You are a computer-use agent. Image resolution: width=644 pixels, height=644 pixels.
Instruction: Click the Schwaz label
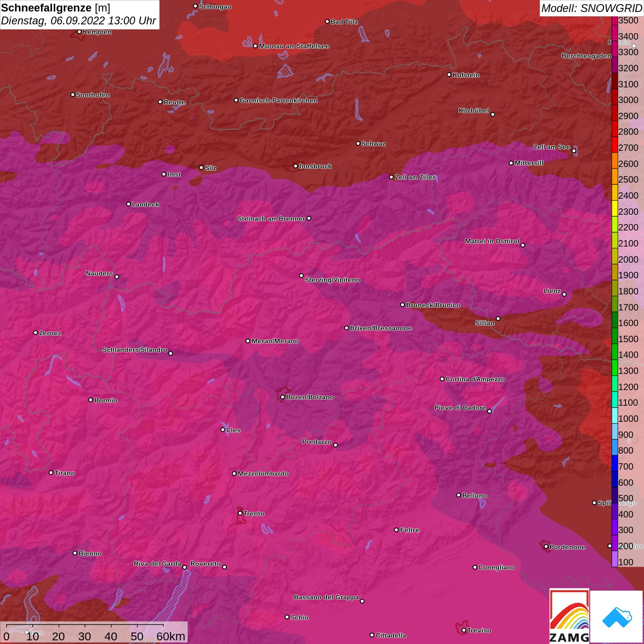click(x=374, y=144)
